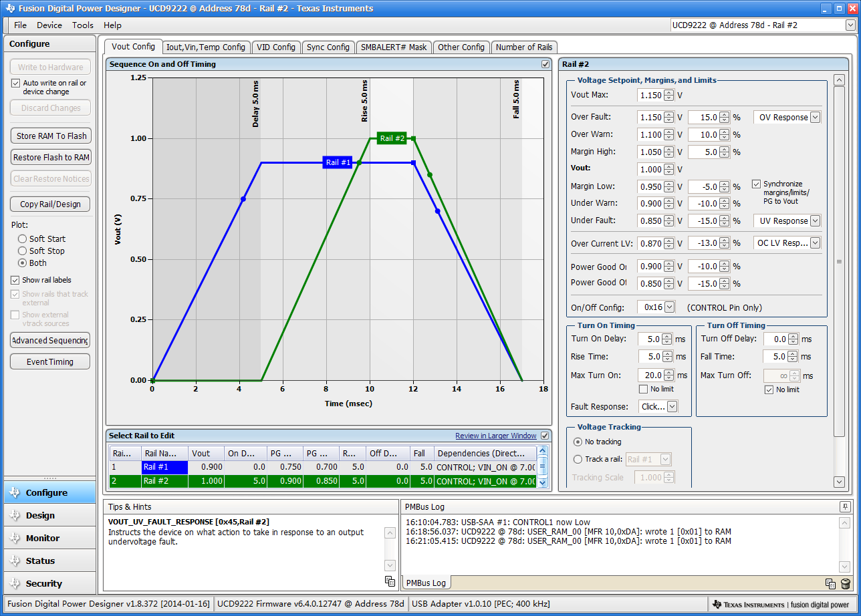Open Event Timing
Image resolution: width=861 pixels, height=616 pixels.
pyautogui.click(x=50, y=362)
